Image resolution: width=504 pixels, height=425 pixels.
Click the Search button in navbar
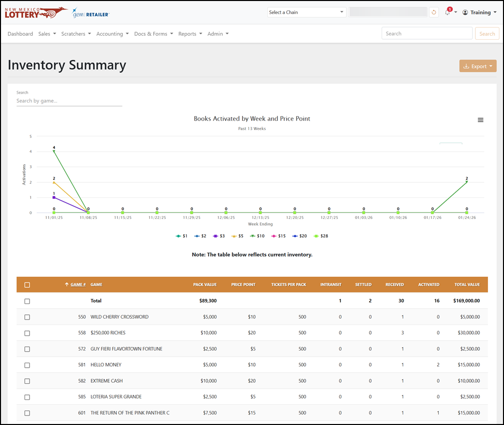487,34
